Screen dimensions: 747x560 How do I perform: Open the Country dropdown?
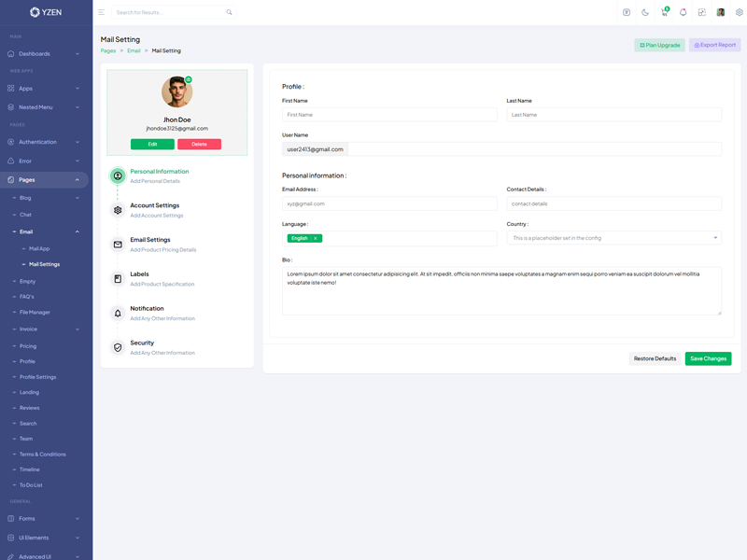point(613,238)
